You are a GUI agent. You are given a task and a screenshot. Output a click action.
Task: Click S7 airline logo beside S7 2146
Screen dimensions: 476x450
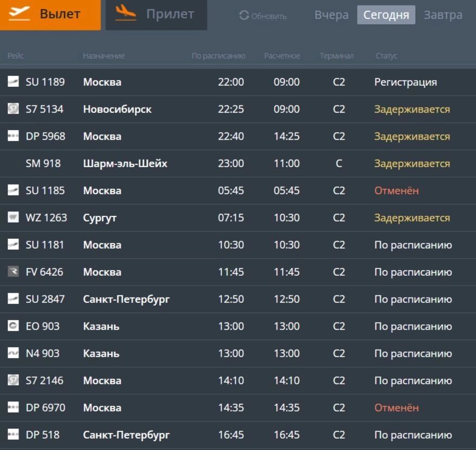[13, 380]
